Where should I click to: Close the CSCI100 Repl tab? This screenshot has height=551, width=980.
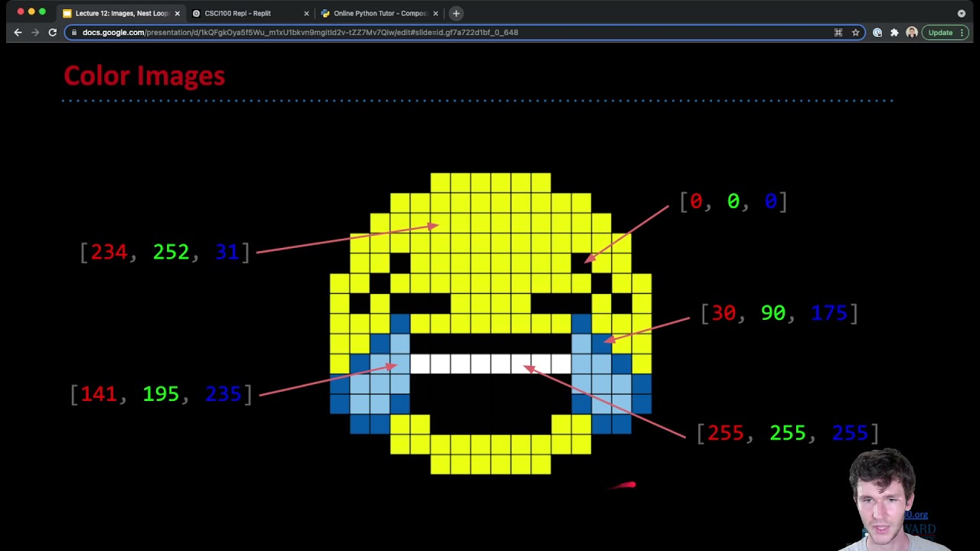(x=306, y=13)
